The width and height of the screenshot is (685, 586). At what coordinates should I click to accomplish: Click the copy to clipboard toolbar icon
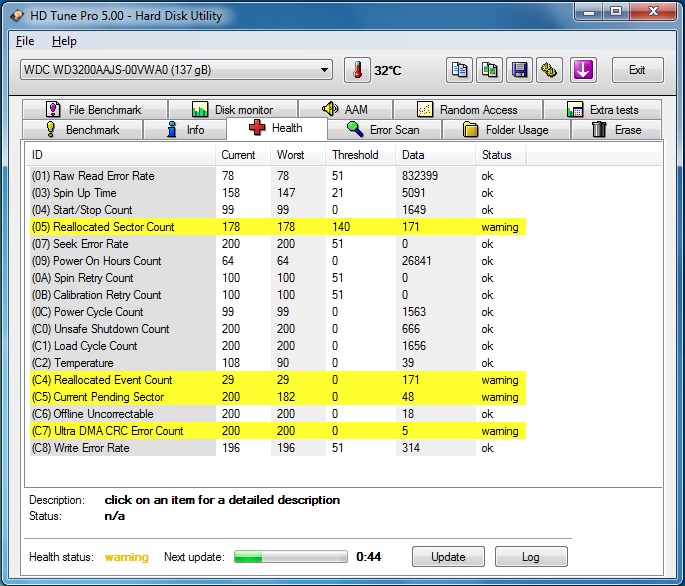[459, 70]
